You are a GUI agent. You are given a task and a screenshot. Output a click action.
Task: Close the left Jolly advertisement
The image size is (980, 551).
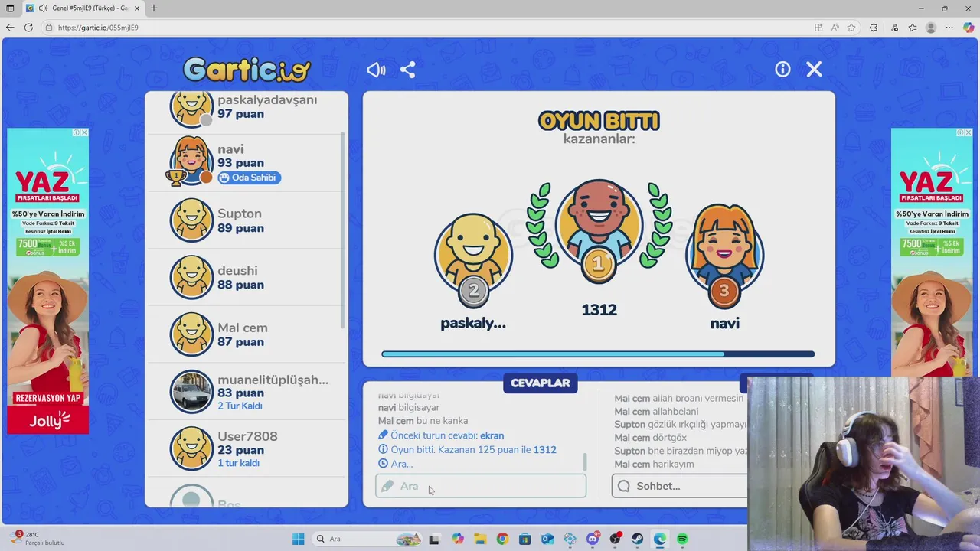84,132
